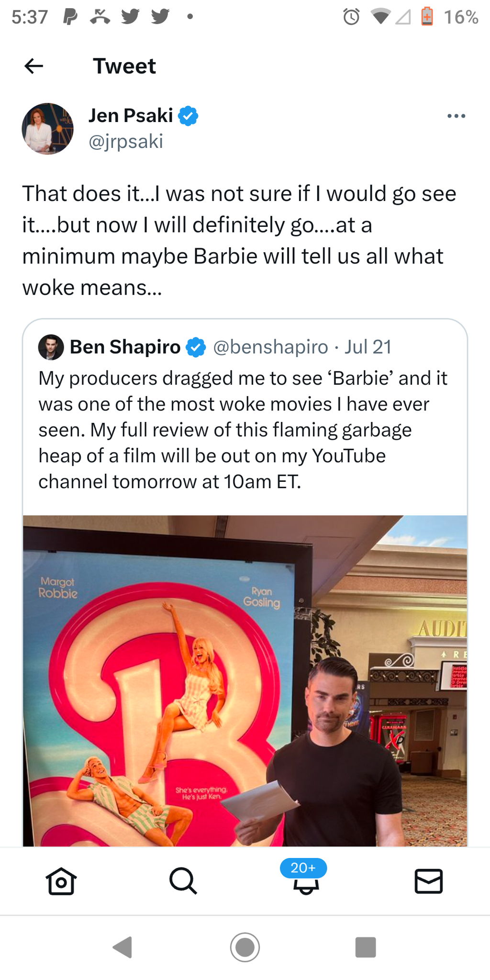Go to the Home tab
This screenshot has width=490, height=980.
point(61,880)
